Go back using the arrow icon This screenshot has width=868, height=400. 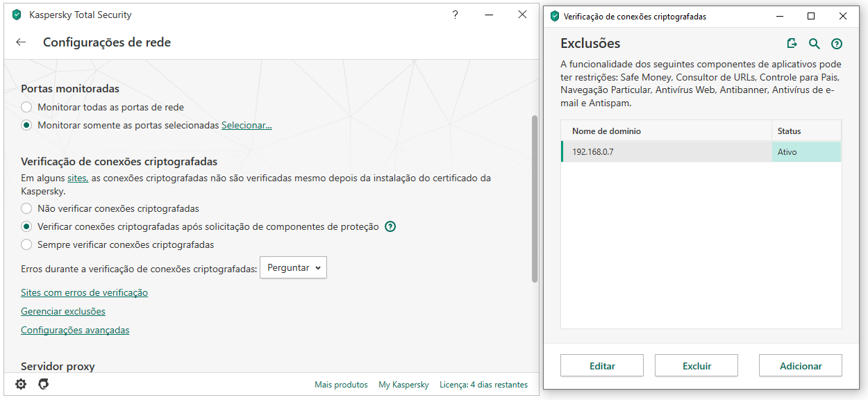[x=21, y=42]
